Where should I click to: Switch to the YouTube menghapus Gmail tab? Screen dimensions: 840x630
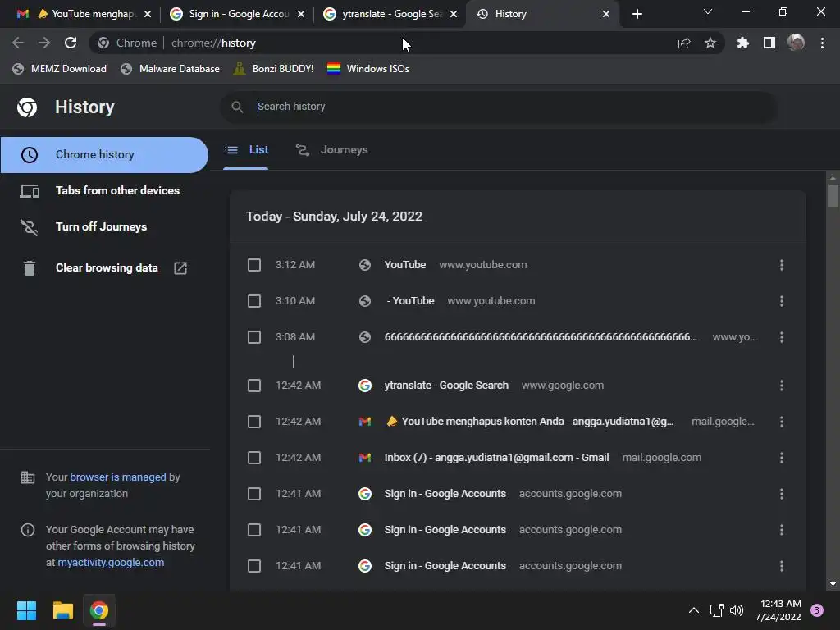click(84, 14)
